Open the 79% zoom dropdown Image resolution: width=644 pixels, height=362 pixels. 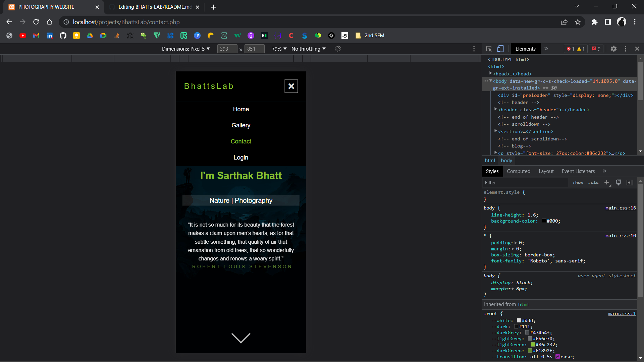click(x=279, y=49)
